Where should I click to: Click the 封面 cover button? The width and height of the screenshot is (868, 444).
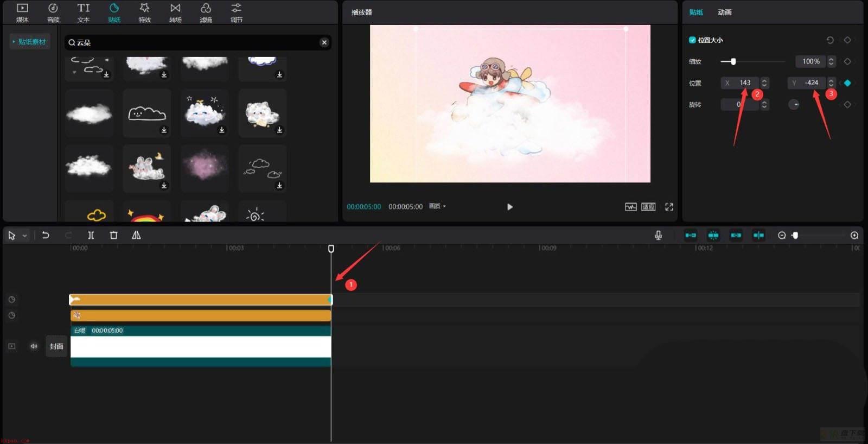coord(56,346)
